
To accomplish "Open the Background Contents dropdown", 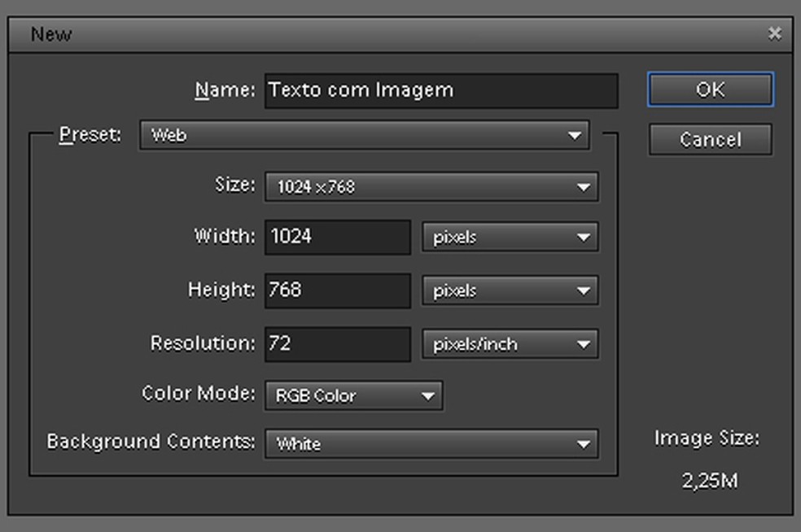I will (x=431, y=444).
